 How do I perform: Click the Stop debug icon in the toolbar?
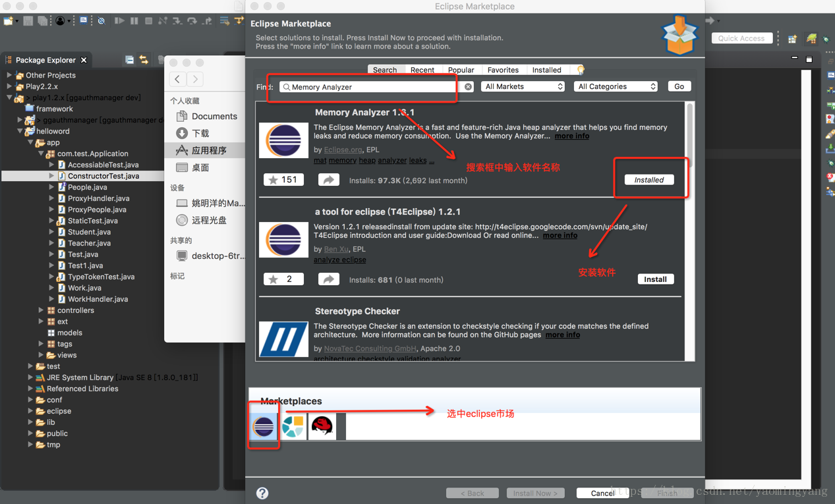point(150,20)
